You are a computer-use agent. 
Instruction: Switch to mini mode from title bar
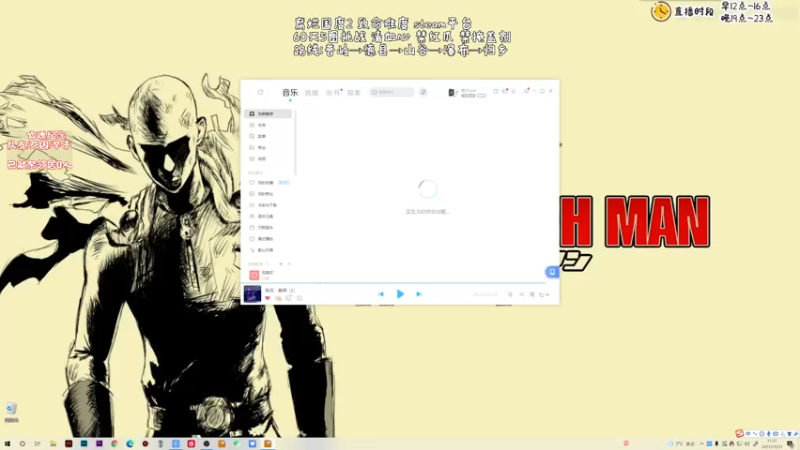click(527, 91)
